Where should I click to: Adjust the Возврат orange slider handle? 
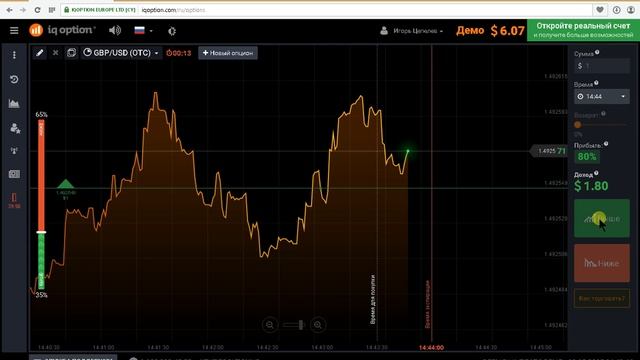[x=577, y=125]
